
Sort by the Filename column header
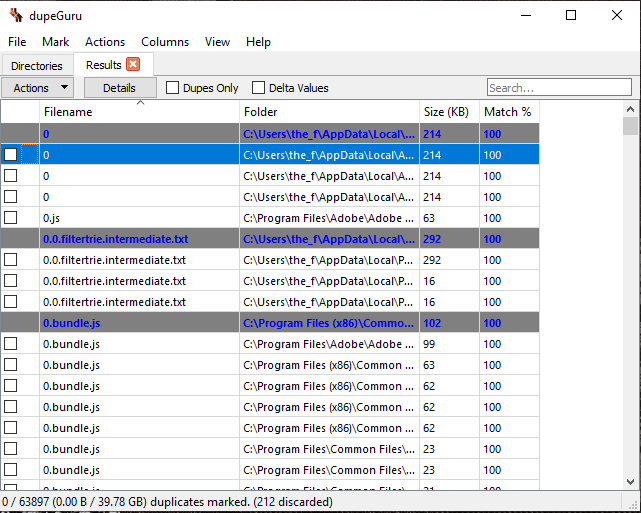[x=139, y=112]
